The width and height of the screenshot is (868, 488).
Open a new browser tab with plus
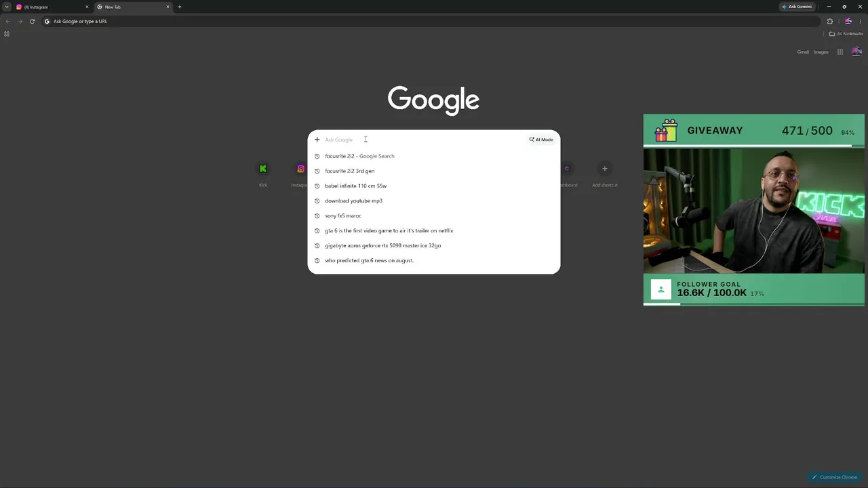180,7
